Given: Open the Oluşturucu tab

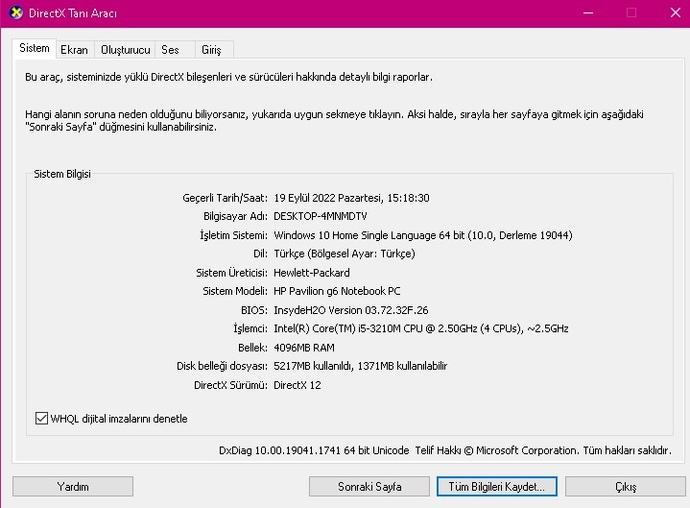Looking at the screenshot, I should [125, 50].
